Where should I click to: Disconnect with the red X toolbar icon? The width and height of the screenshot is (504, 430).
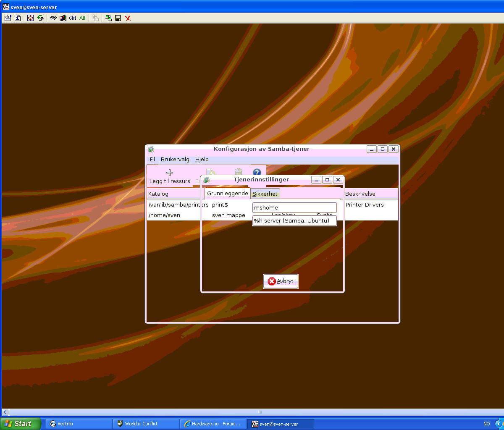click(128, 18)
